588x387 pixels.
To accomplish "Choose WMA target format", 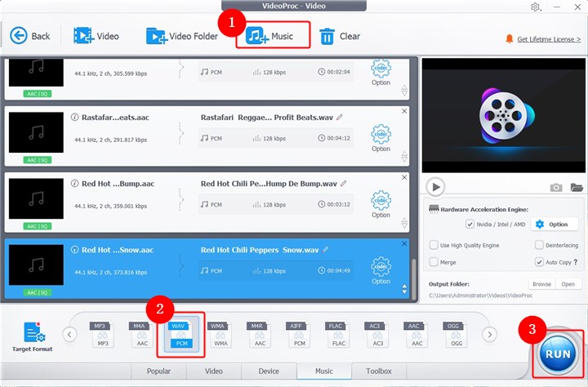I will 220,334.
